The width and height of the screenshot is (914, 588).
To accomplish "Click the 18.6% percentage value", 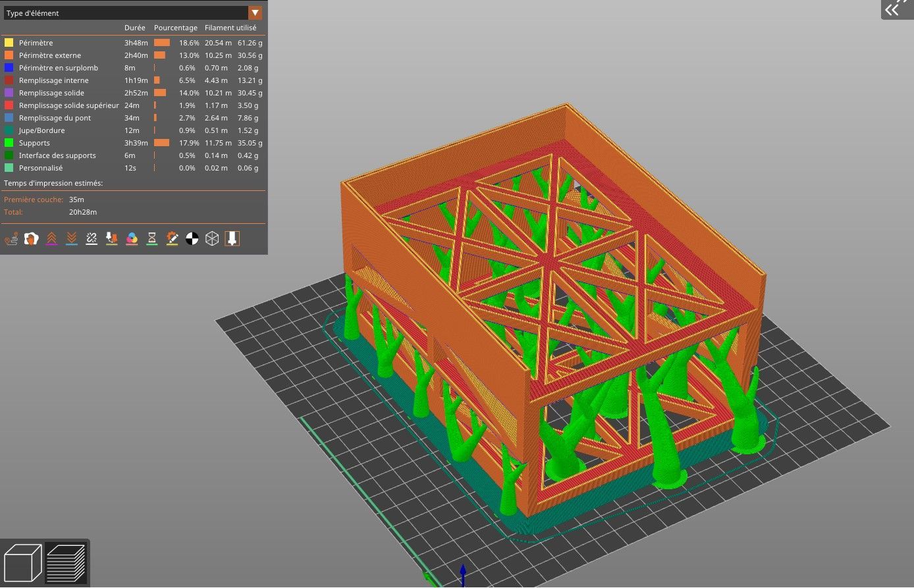I will (x=189, y=43).
